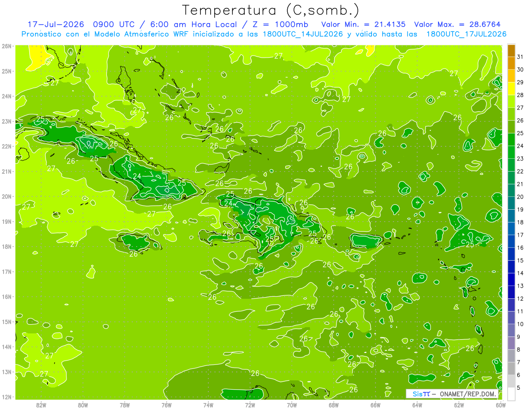Click the 23N latitude axis label

coord(7,121)
